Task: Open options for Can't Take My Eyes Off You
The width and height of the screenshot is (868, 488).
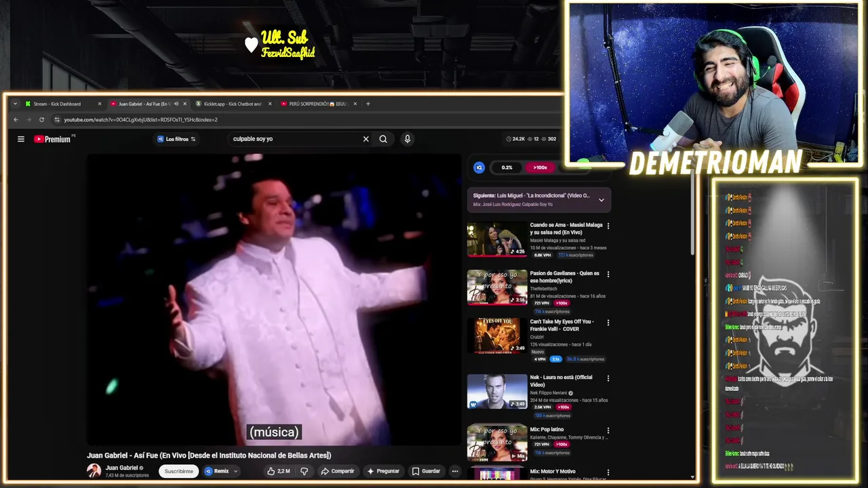Action: pos(608,323)
